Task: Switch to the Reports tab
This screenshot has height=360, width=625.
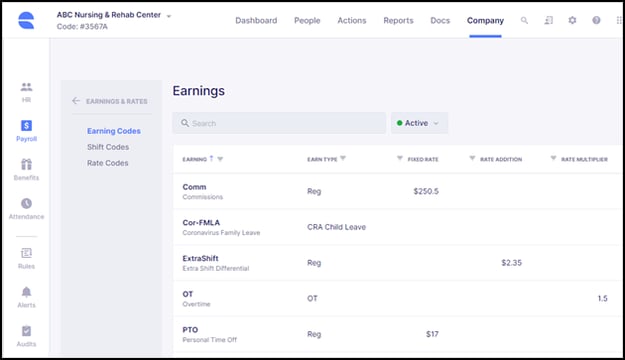Action: (x=398, y=20)
